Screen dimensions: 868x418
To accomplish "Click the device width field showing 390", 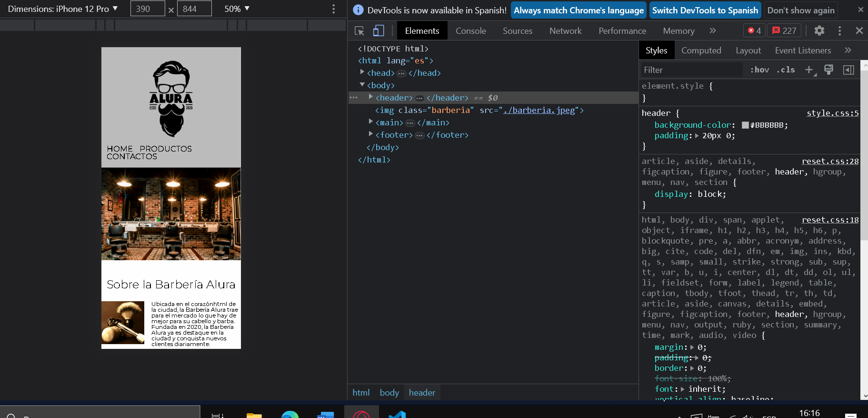I will (x=148, y=9).
